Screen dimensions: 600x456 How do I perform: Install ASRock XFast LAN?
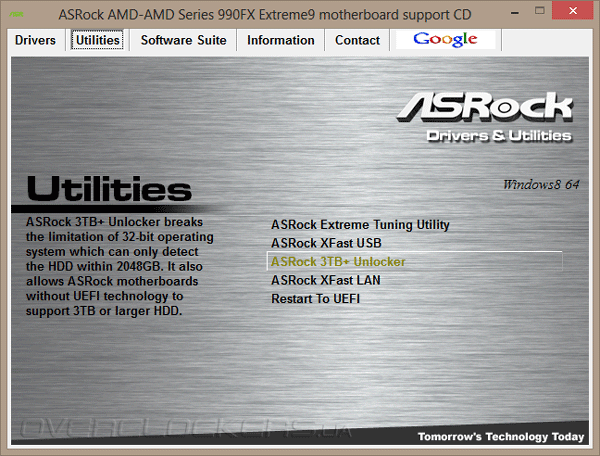[x=326, y=280]
